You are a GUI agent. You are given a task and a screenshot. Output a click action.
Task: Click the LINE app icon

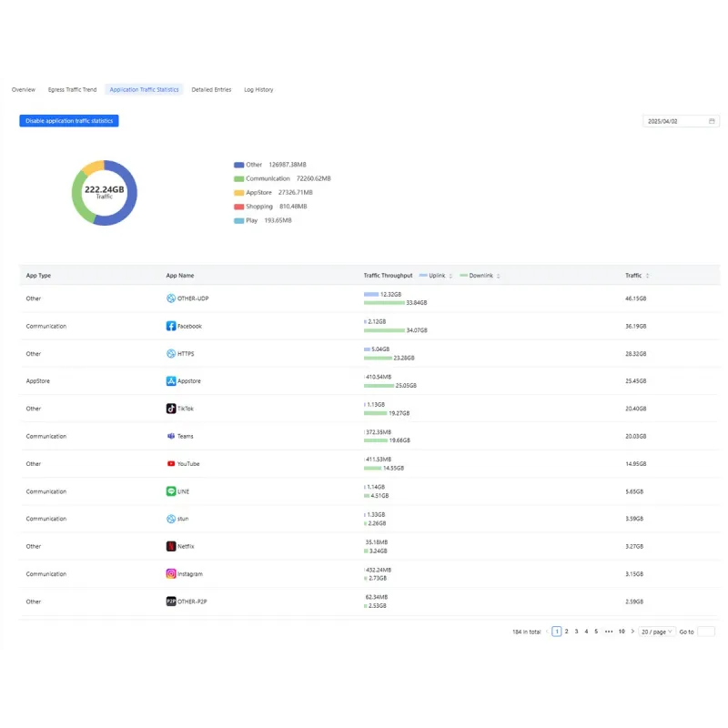[171, 491]
